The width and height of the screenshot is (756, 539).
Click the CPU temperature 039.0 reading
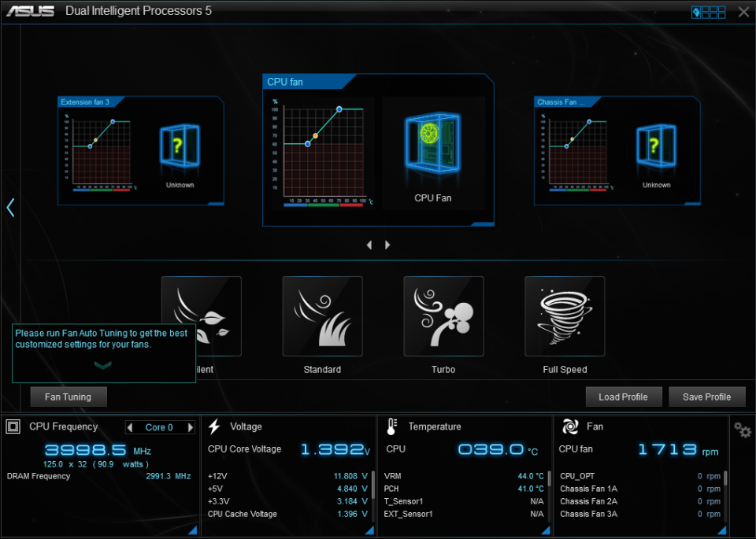[x=498, y=449]
